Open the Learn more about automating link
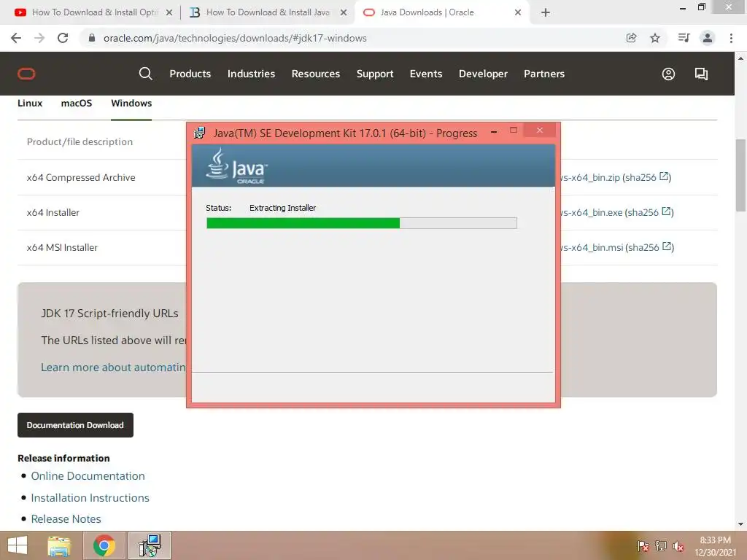The height and width of the screenshot is (560, 747). (113, 367)
